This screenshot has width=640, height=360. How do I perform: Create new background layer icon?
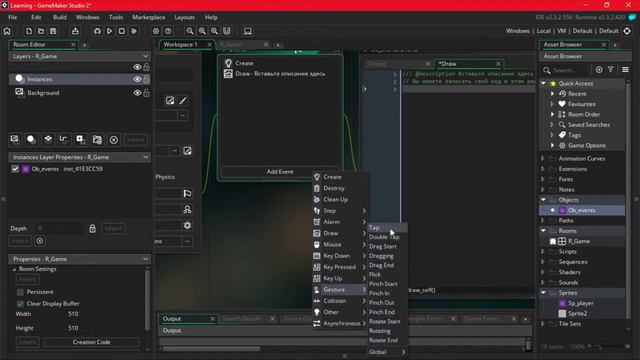(x=15, y=140)
